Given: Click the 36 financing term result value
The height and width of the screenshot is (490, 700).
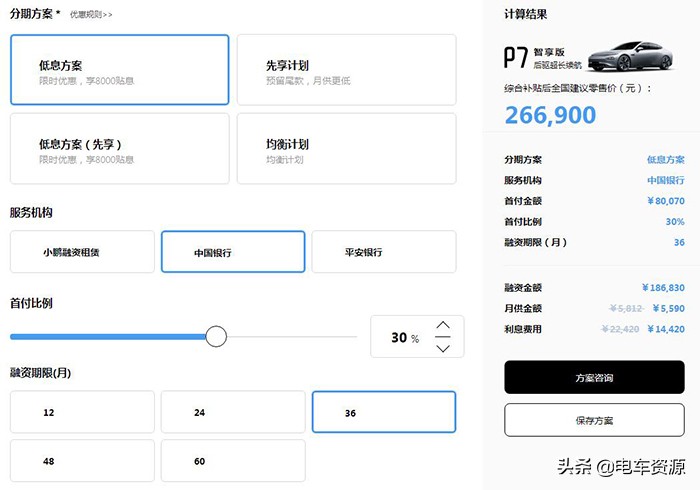Looking at the screenshot, I should [679, 242].
